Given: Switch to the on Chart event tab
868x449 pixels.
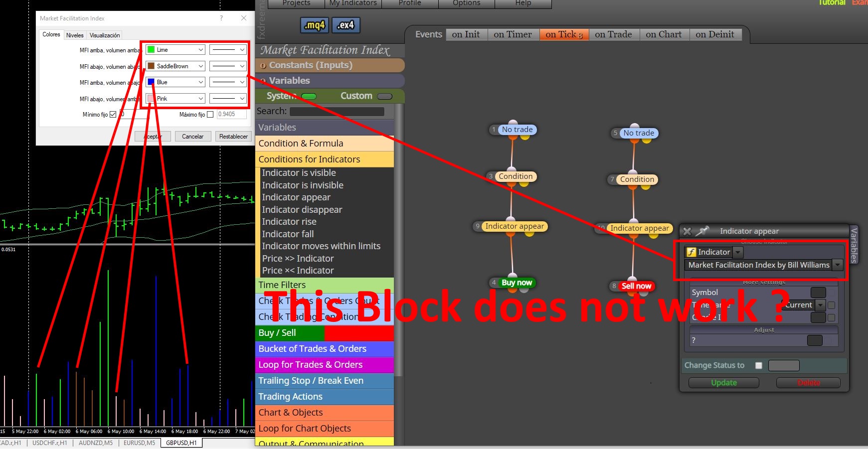Looking at the screenshot, I should 664,34.
